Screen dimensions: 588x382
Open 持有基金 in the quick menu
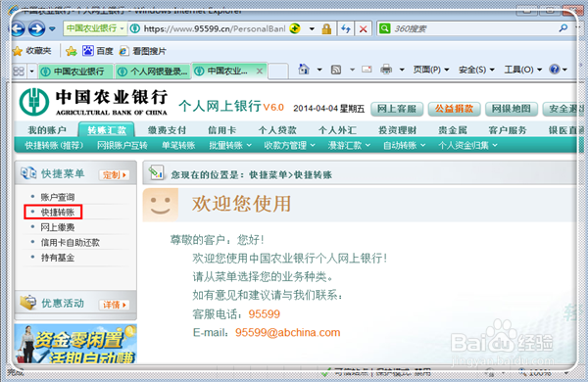coord(58,258)
